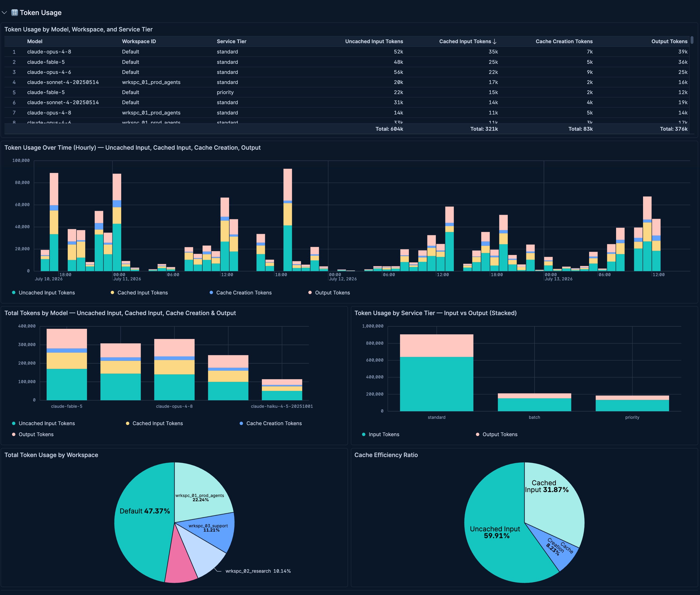
Task: Click the Token Usage section icon
Action: [15, 13]
